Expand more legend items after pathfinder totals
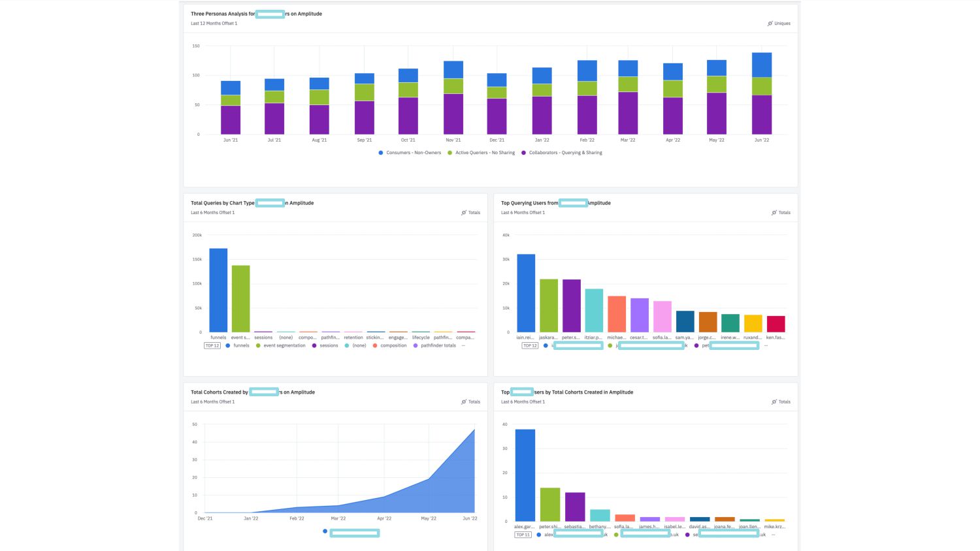This screenshot has width=980, height=551. (x=463, y=345)
